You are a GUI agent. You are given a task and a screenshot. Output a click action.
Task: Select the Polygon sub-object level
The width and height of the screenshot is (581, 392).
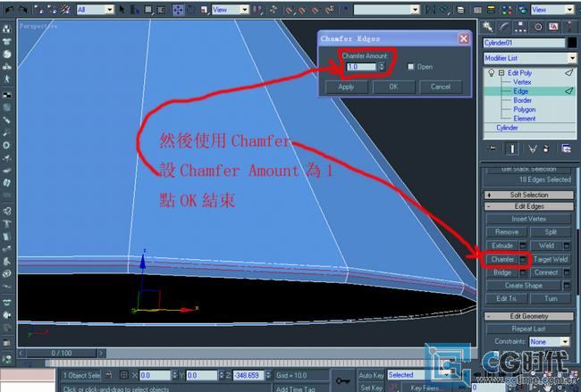coord(523,110)
